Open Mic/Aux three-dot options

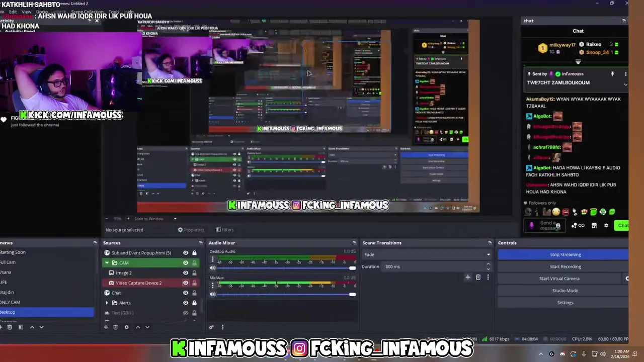[x=212, y=286]
